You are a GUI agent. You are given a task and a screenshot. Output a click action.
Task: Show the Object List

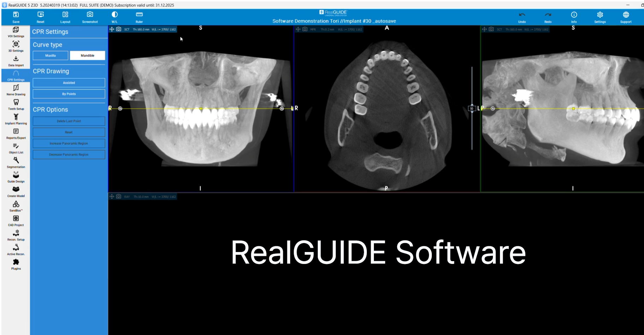[x=16, y=148]
